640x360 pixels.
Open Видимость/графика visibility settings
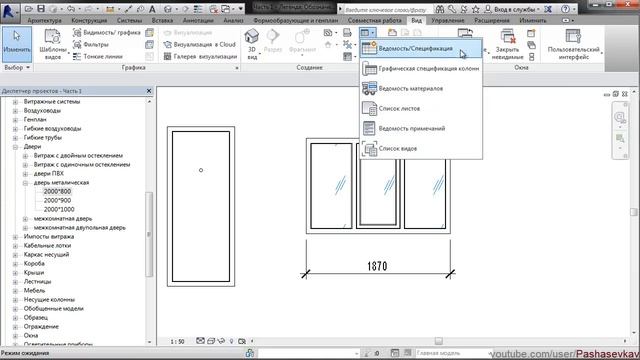107,33
